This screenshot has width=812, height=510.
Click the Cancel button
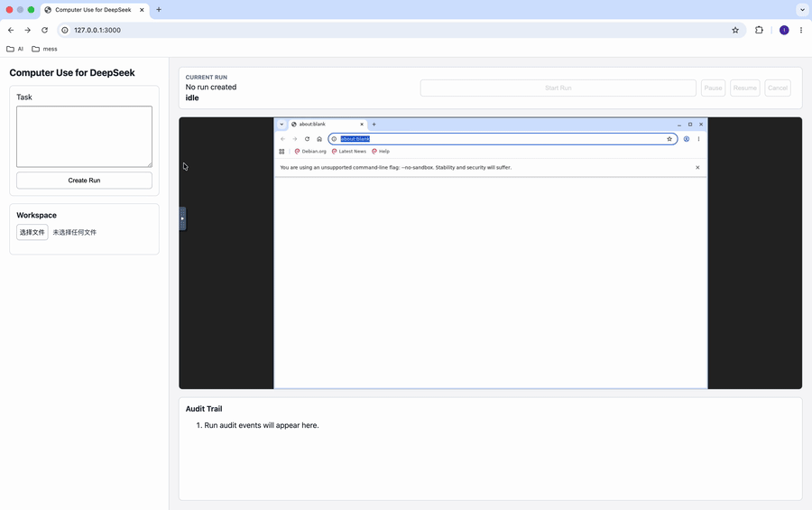tap(778, 88)
